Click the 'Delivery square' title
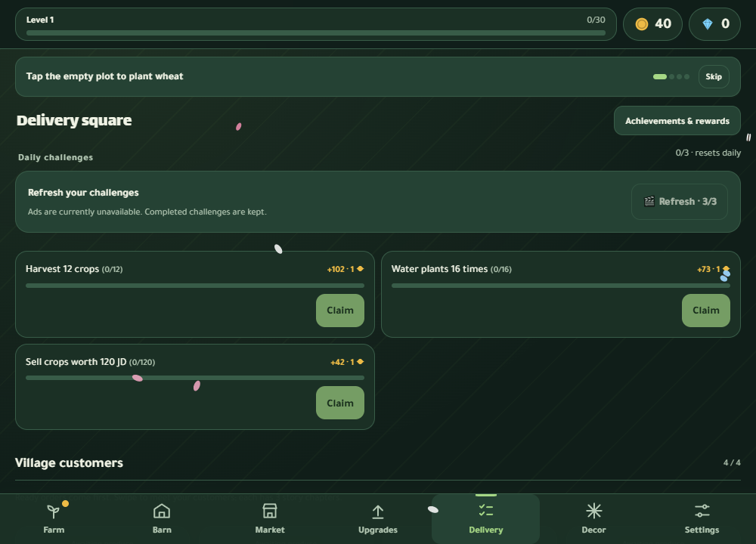756x544 pixels. tap(74, 120)
